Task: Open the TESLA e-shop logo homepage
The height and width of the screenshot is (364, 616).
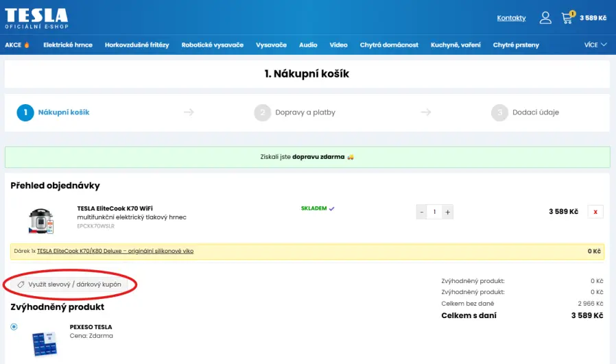Action: click(x=36, y=19)
